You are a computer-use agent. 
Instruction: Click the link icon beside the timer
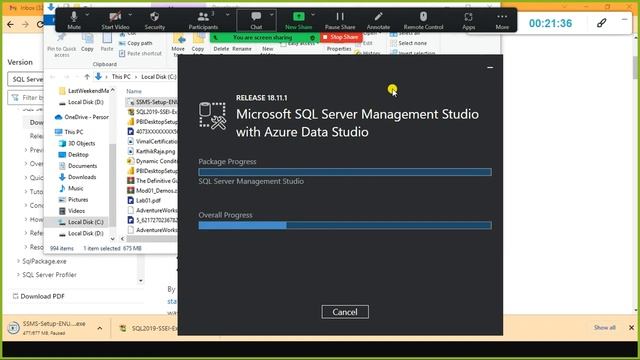[x=601, y=23]
